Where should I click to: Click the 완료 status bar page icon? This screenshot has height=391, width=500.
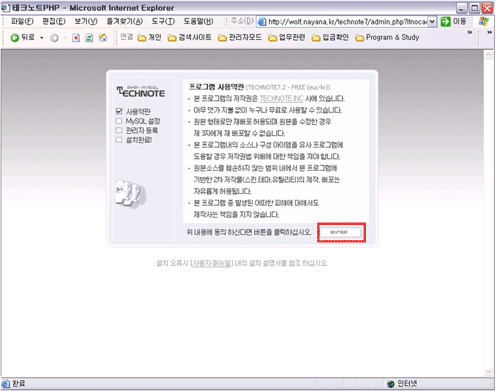click(x=6, y=384)
